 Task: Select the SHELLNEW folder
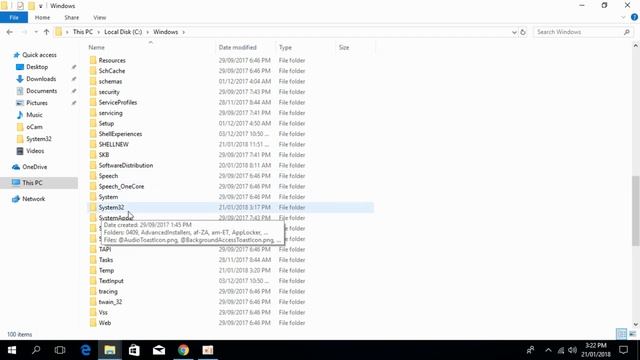113,144
